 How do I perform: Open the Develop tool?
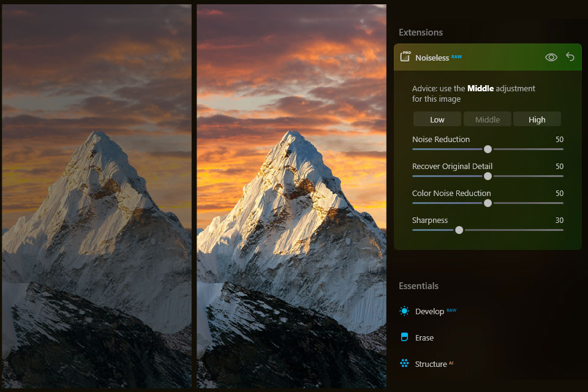(429, 311)
